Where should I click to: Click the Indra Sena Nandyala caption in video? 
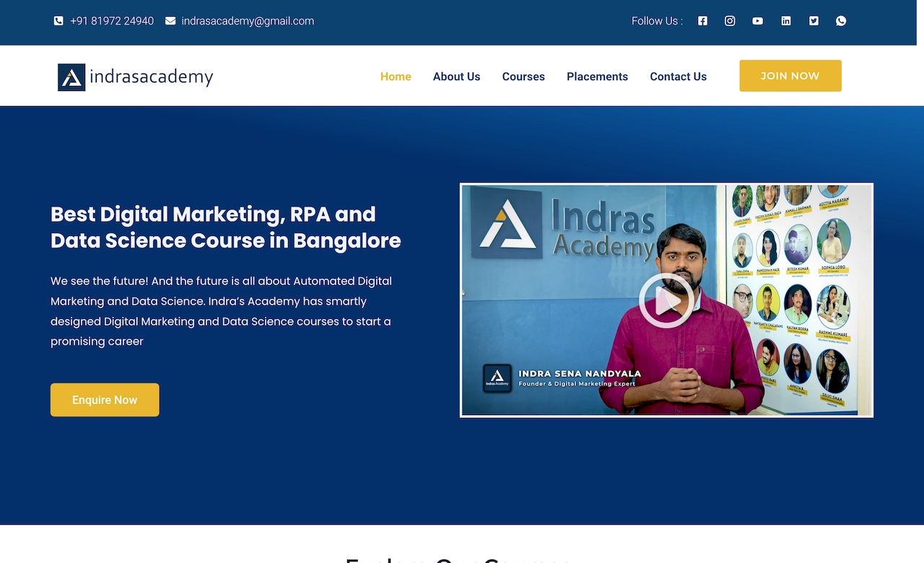click(580, 374)
